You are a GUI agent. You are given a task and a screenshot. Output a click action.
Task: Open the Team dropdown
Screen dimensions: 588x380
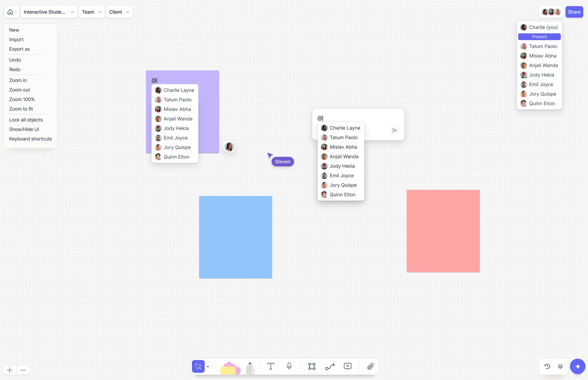(x=92, y=12)
